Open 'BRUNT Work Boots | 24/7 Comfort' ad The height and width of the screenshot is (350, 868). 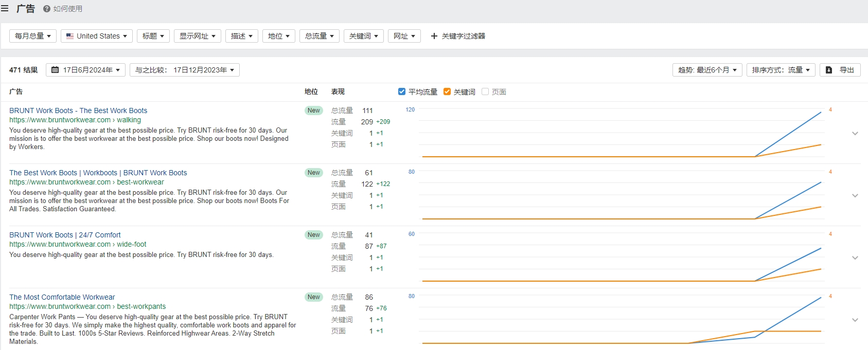[x=65, y=235]
